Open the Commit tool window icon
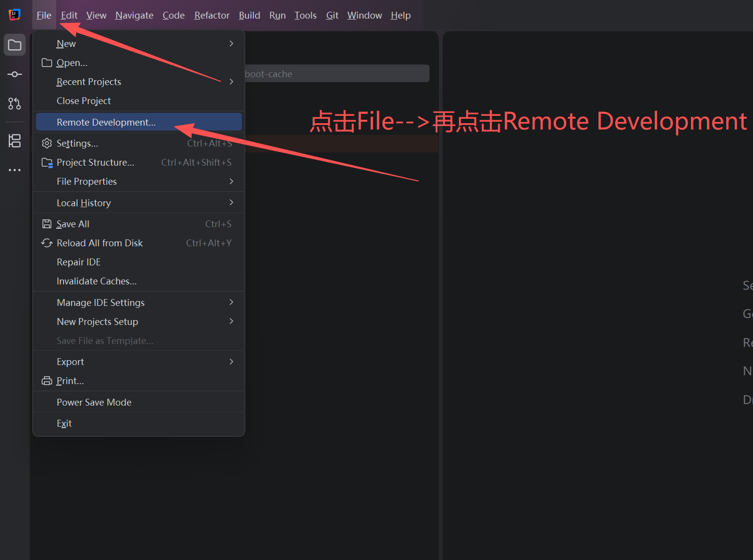The height and width of the screenshot is (560, 753). coord(15,74)
